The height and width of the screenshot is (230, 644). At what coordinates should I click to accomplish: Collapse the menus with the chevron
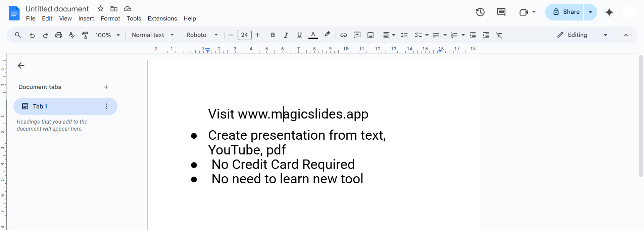626,35
